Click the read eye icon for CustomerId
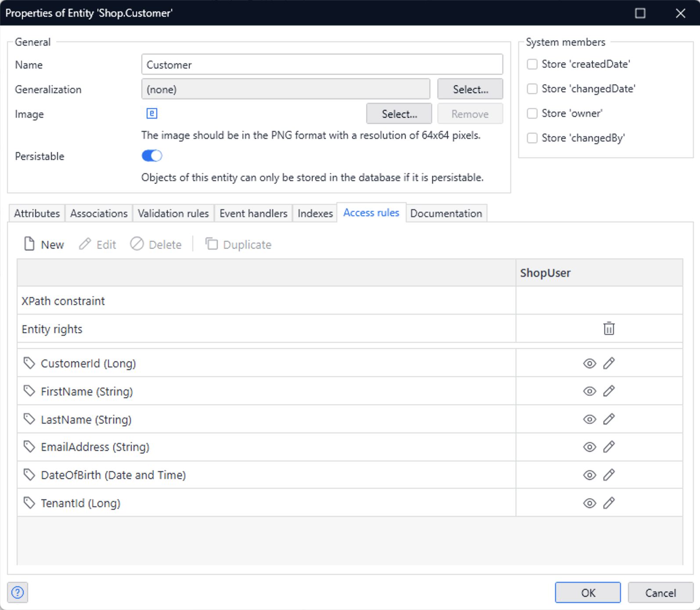Screen dimensions: 700x610 [x=589, y=363]
